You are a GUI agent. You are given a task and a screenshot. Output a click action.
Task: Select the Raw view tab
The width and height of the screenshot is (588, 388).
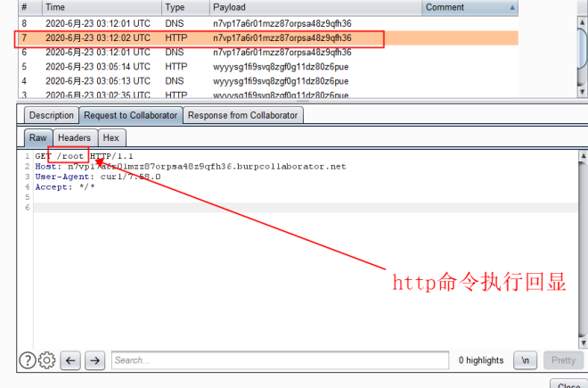pos(38,138)
